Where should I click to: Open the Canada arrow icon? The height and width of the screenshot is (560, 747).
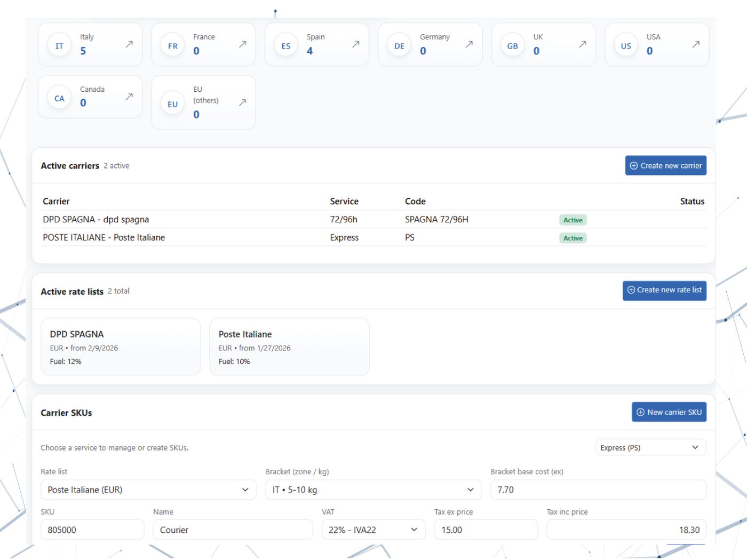pyautogui.click(x=129, y=97)
